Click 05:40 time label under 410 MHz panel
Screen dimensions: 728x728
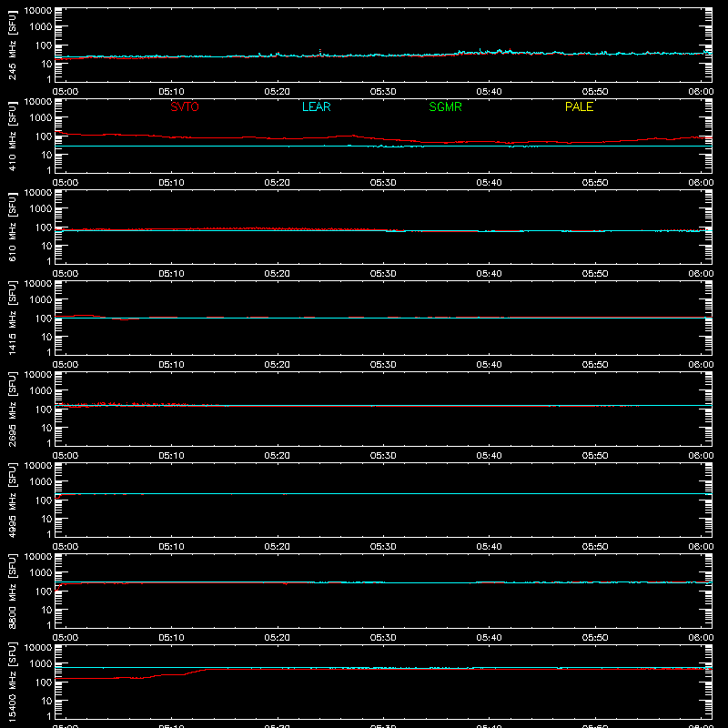489,183
